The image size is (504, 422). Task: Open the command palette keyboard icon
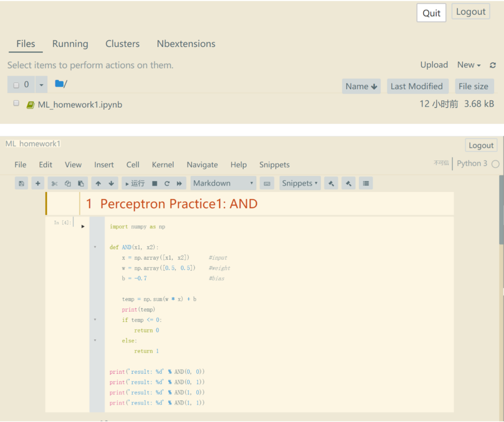click(267, 183)
